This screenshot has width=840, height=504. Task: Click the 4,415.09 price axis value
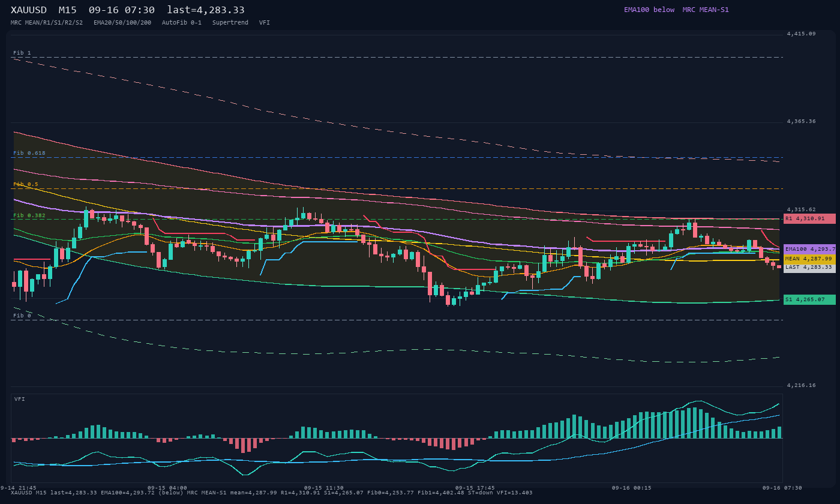[x=802, y=34]
